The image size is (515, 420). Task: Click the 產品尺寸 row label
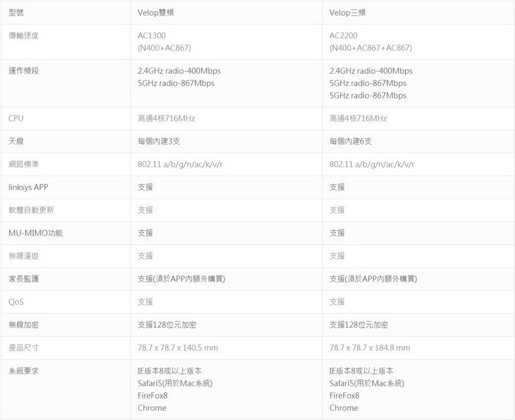[x=23, y=348]
